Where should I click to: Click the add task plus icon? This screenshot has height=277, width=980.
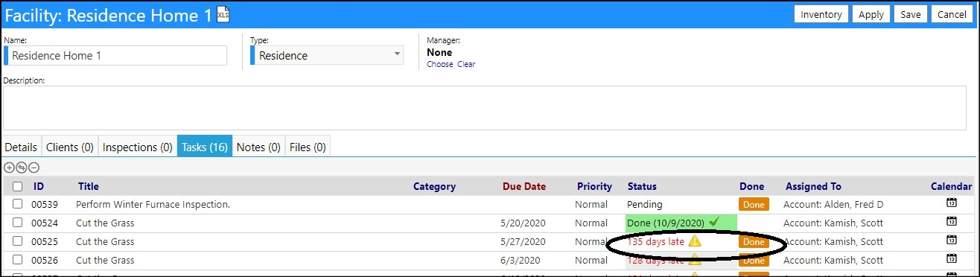(10, 168)
